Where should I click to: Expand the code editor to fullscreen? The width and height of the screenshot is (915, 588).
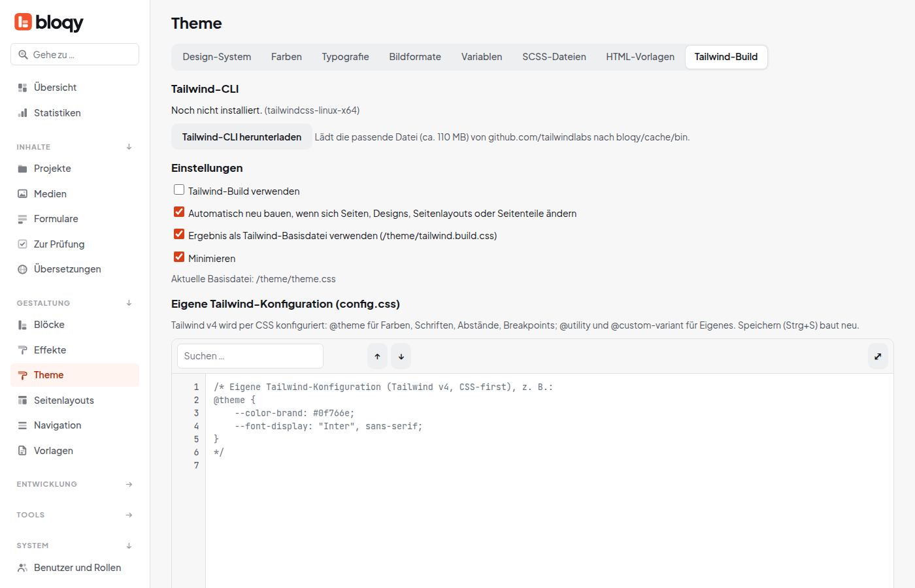tap(878, 356)
